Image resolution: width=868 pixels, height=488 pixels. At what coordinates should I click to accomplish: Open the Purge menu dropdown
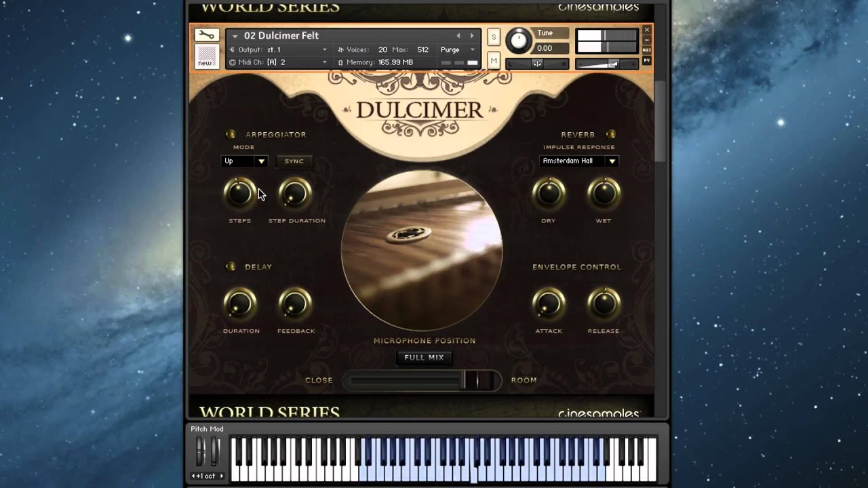(458, 49)
